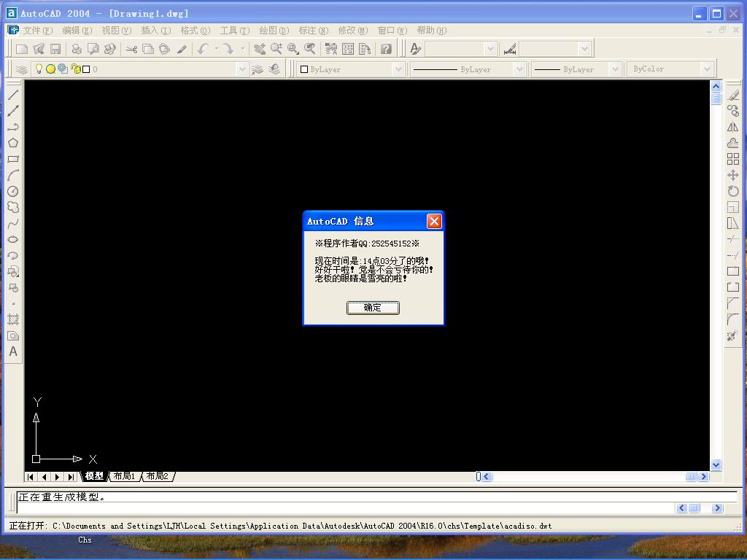Click the Zoom realtime icon
This screenshot has width=747, height=560.
[x=276, y=49]
